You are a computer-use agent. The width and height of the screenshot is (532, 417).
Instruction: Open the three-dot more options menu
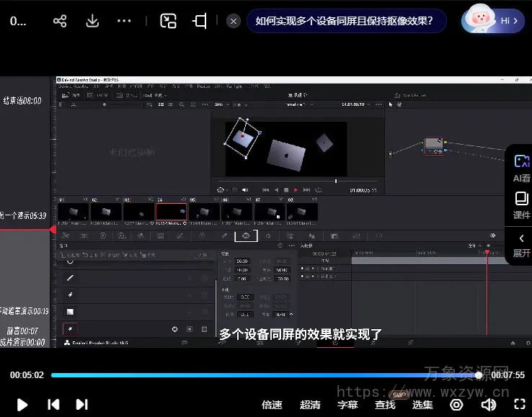[124, 21]
